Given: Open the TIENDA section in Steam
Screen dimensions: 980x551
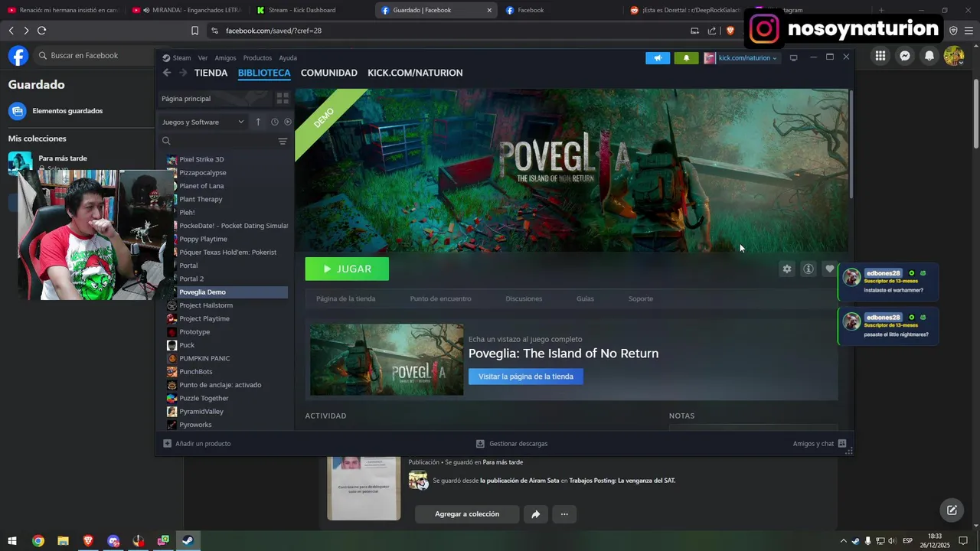Looking at the screenshot, I should 211,73.
